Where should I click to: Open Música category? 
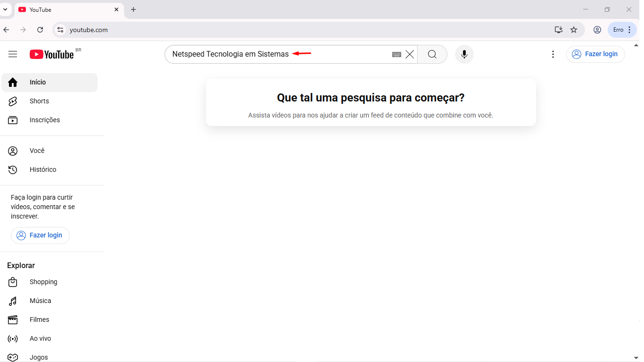[x=40, y=301]
